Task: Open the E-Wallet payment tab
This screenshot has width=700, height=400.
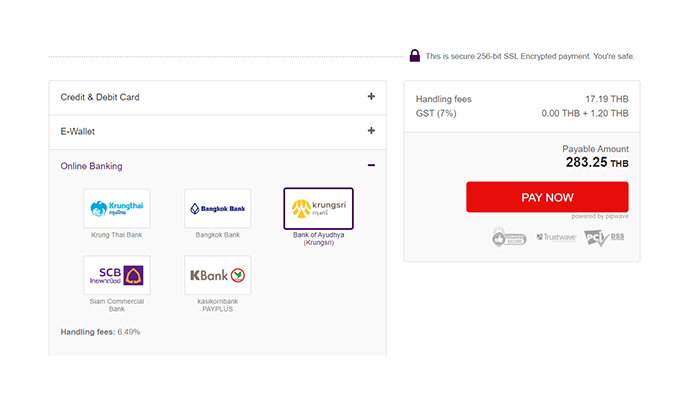Action: tap(78, 131)
